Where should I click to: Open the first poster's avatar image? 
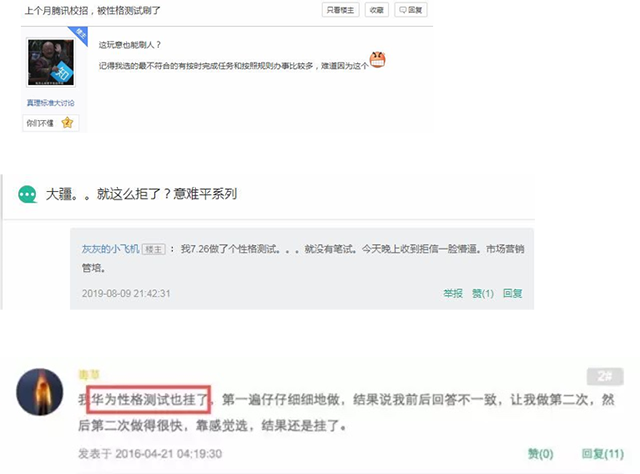51,62
